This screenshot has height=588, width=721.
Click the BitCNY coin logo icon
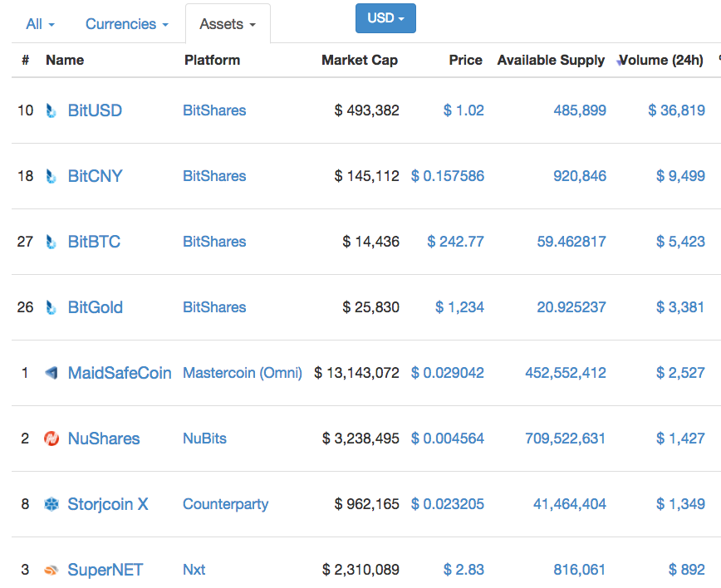pos(51,177)
